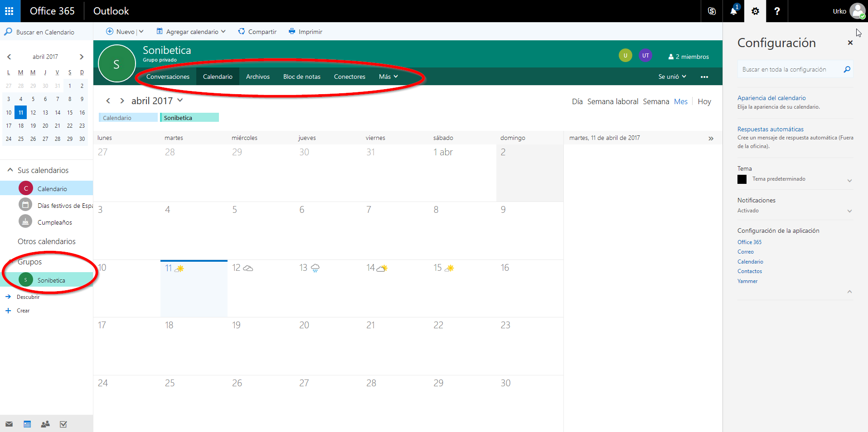Screen dimensions: 868x432
Task: Switch to People icon in bottom bar
Action: pyautogui.click(x=45, y=424)
